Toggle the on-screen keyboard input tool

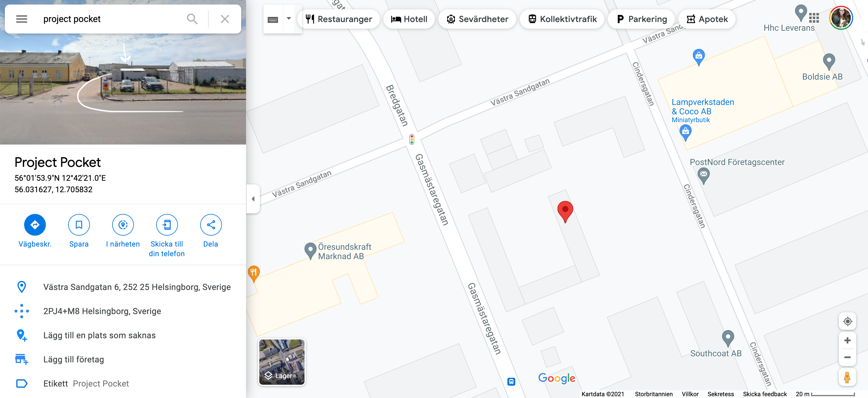(x=273, y=19)
